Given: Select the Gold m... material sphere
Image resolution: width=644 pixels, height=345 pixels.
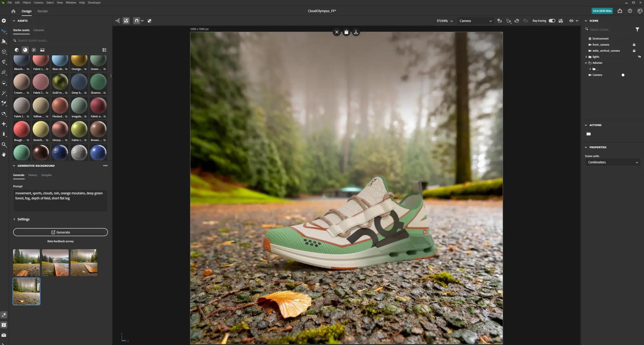Looking at the screenshot, I should 60,82.
